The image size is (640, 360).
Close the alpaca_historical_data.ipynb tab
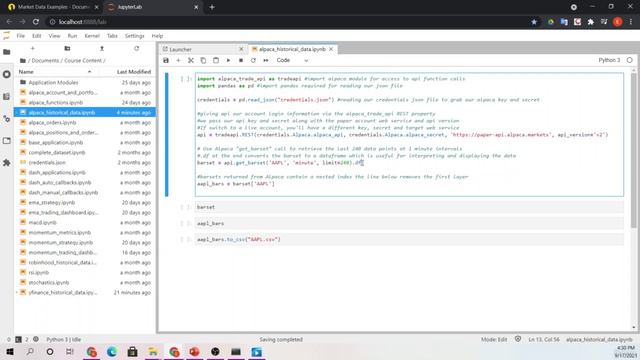pos(331,49)
